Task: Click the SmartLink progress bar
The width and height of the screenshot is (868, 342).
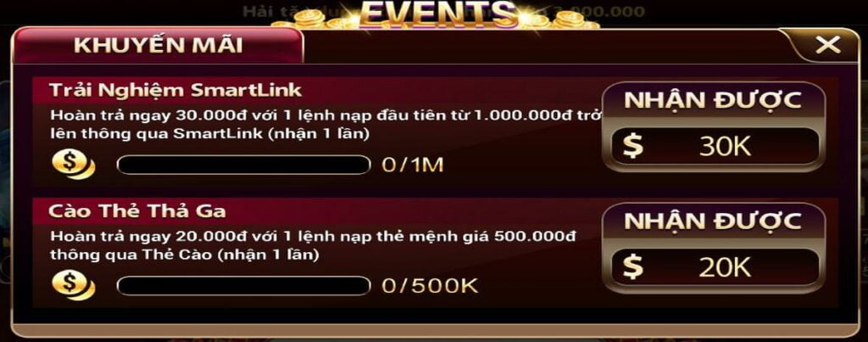Action: 243,165
